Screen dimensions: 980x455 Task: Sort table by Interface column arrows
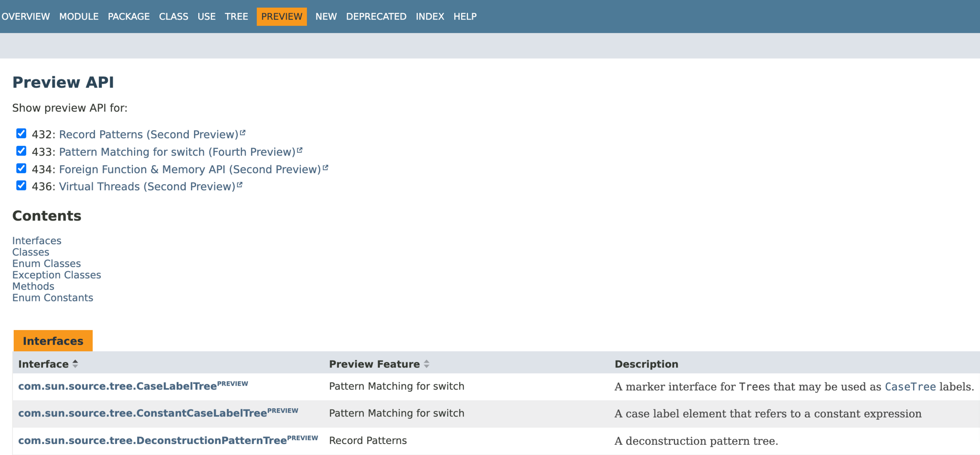click(x=75, y=364)
